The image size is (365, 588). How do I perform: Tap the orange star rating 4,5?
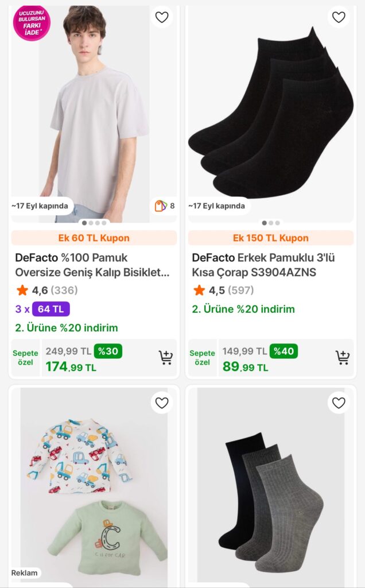click(x=199, y=290)
